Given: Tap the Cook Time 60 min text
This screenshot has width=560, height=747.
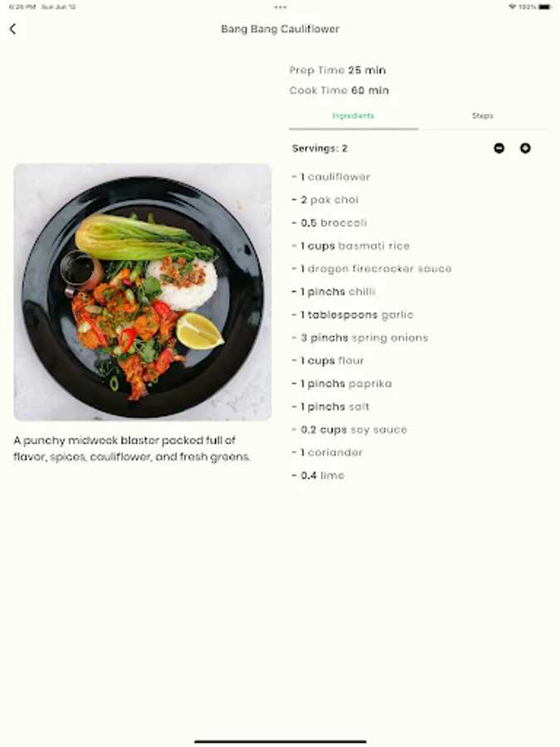Looking at the screenshot, I should (x=339, y=90).
